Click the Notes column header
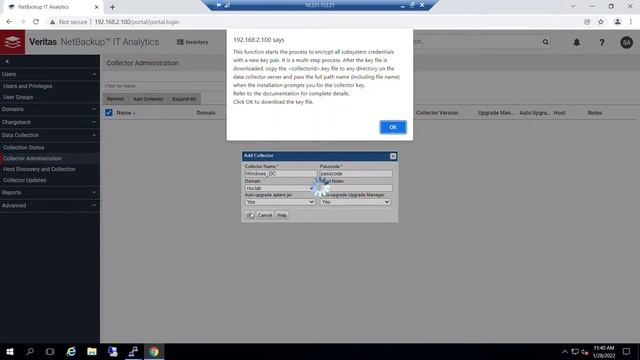The width and height of the screenshot is (640, 360). pyautogui.click(x=595, y=113)
